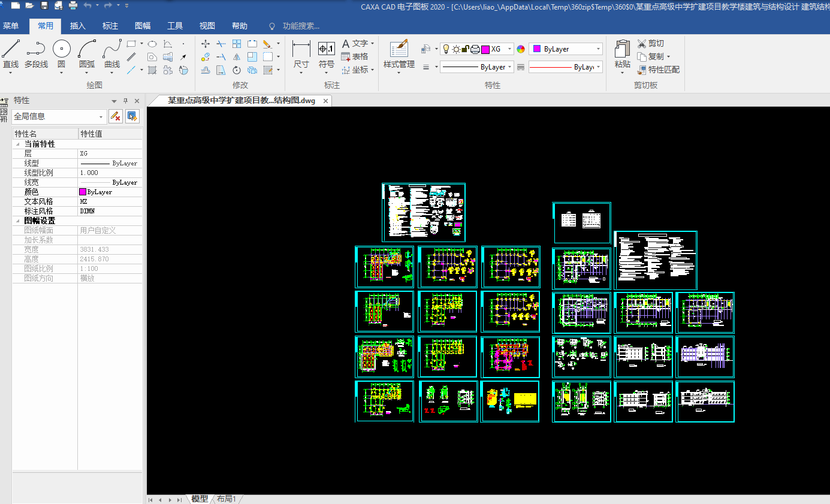Click the color wheel icon in 特性 group
Viewport: 830px width, 504px height.
click(x=521, y=49)
